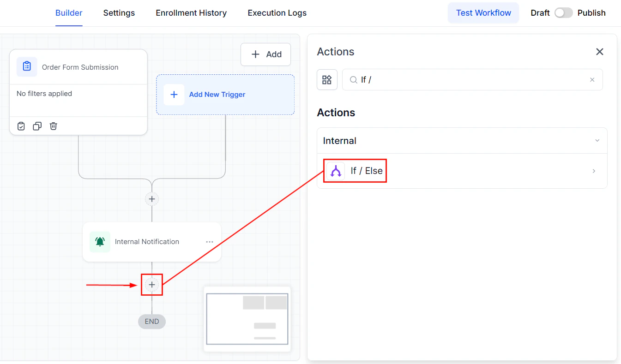Viewport: 621px width, 364px height.
Task: Click the Test Workflow button
Action: pyautogui.click(x=483, y=13)
